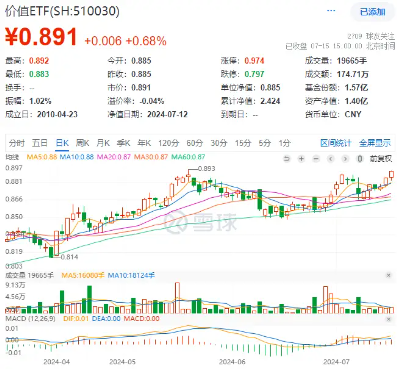The height and width of the screenshot is (370, 397).
Task: Click the 基金份额 1.57亿 value
Action: tap(356, 88)
